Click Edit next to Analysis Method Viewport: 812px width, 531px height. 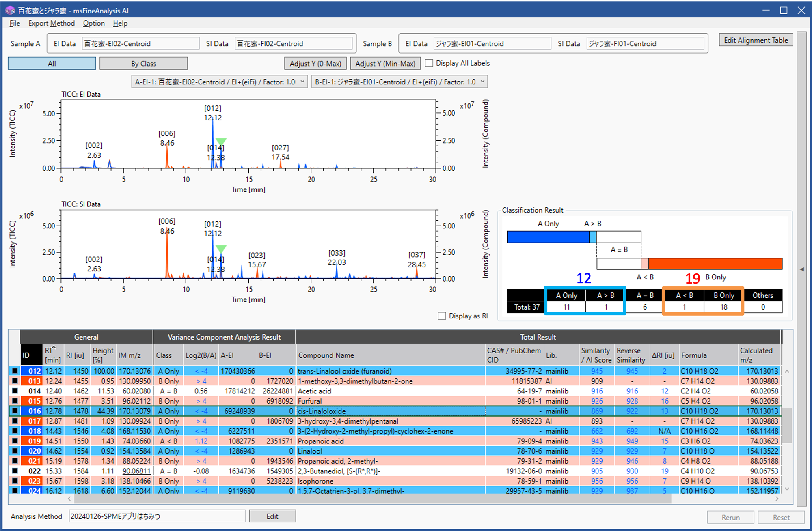[272, 516]
